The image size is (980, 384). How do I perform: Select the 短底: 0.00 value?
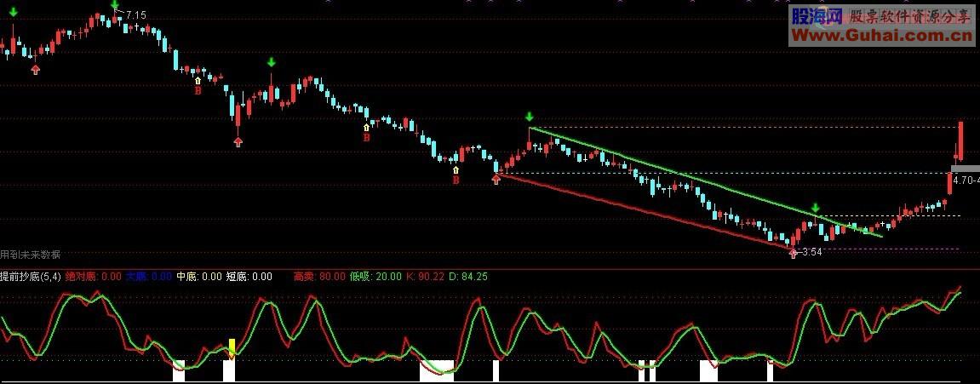[x=249, y=277]
